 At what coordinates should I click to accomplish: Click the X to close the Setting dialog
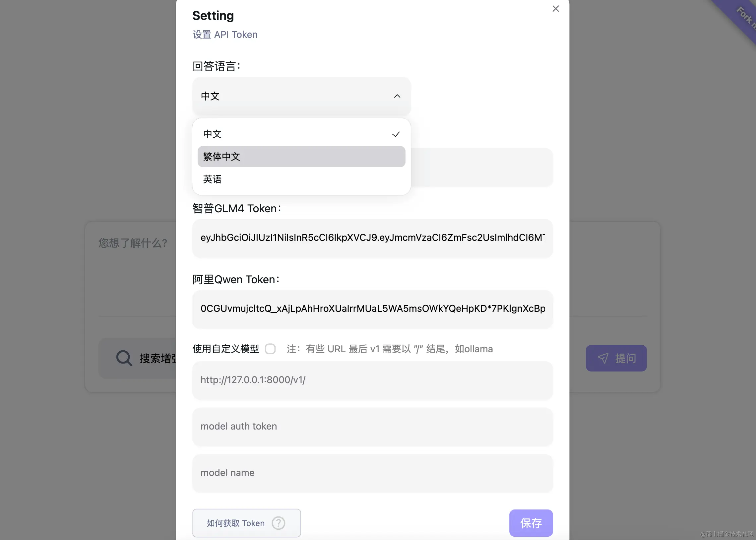tap(555, 9)
